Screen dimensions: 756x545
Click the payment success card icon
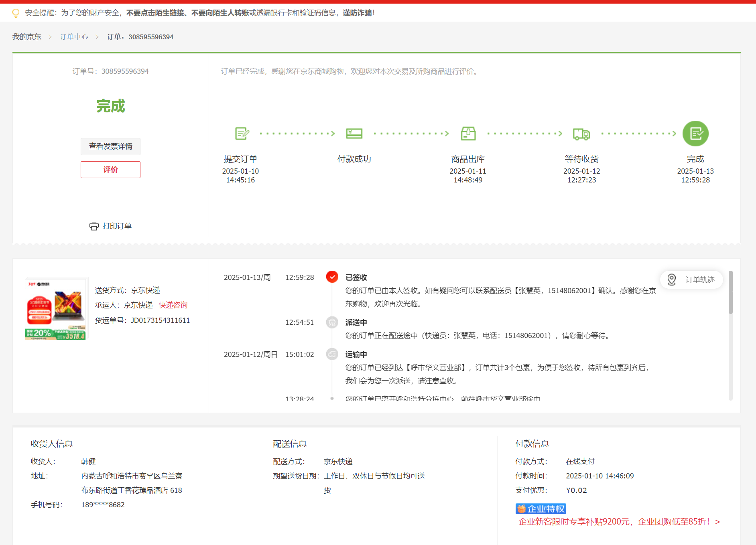click(x=354, y=134)
